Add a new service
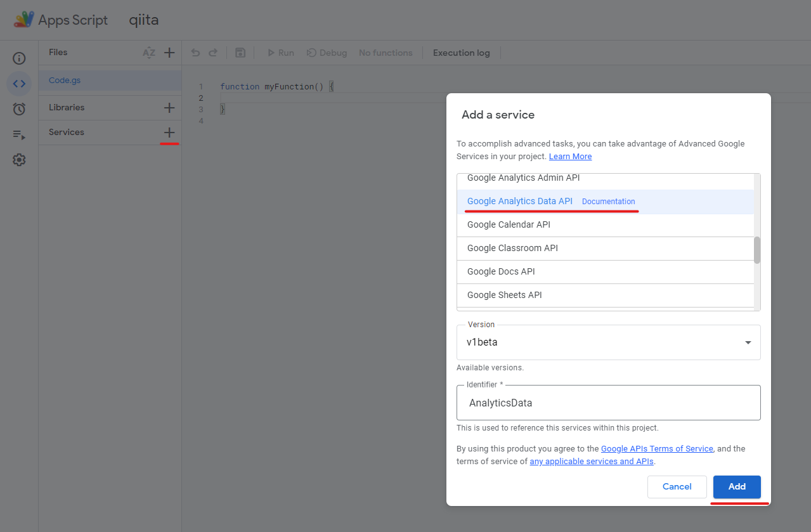 tap(169, 132)
